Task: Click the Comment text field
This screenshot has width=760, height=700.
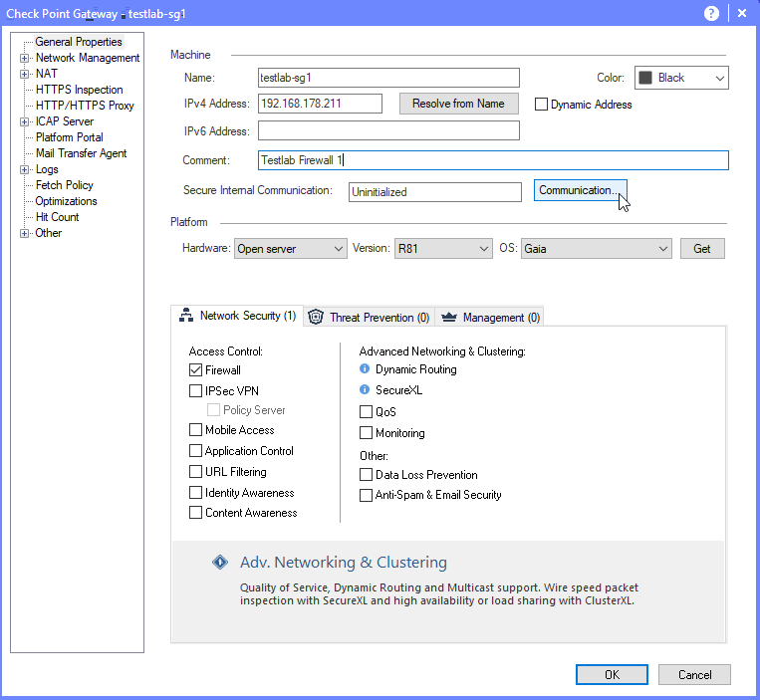Action: pyautogui.click(x=493, y=160)
